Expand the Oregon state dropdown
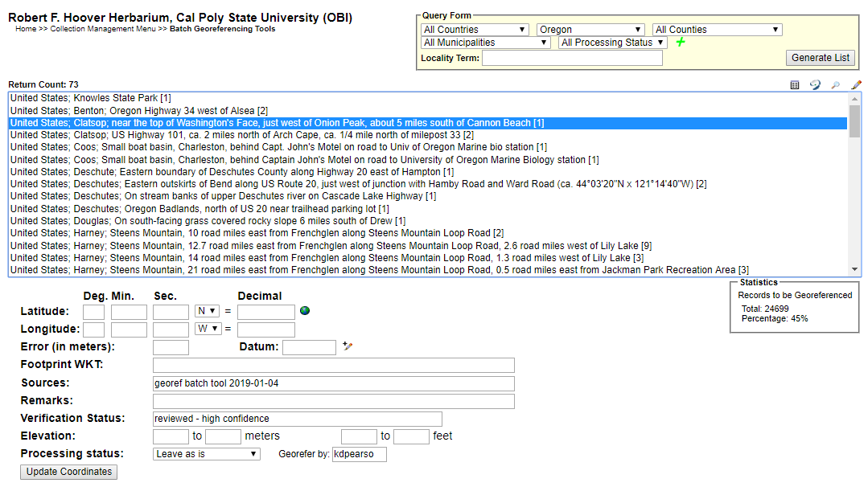The image size is (868, 487). [x=590, y=30]
